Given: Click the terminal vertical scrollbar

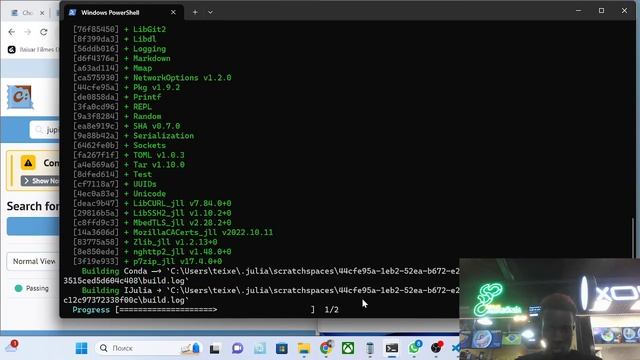Looking at the screenshot, I should [633, 238].
